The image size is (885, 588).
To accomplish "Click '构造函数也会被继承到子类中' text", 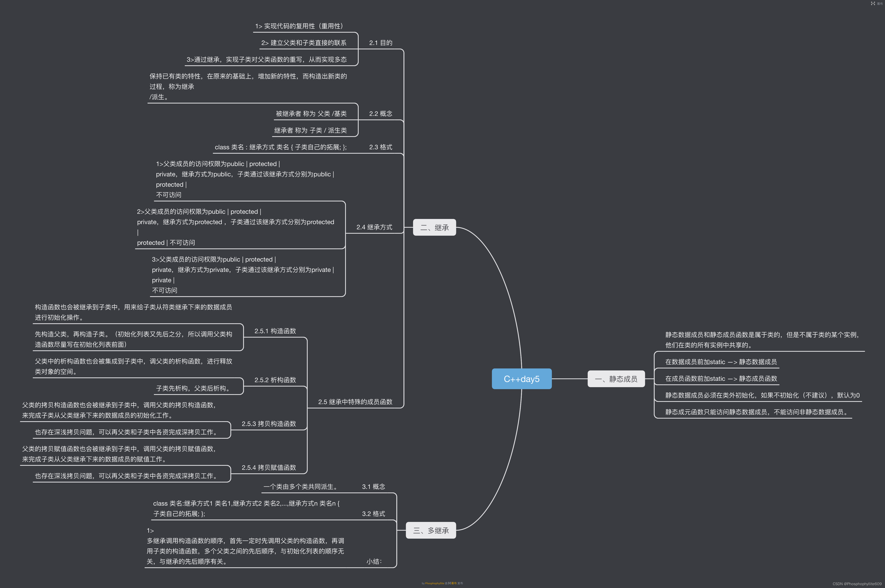I will pos(133,312).
